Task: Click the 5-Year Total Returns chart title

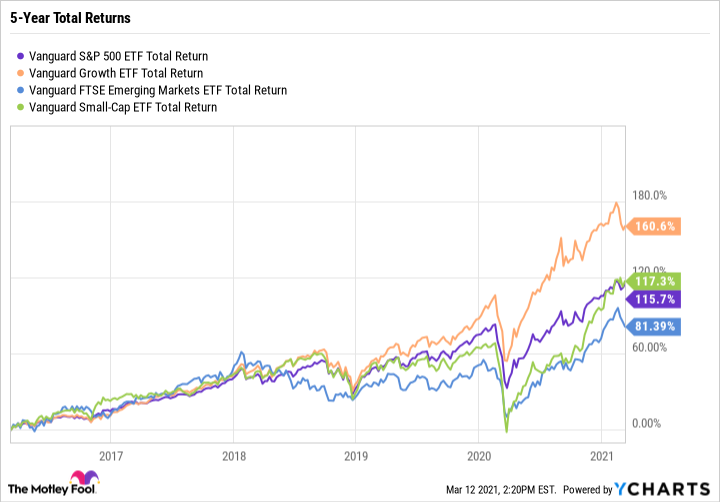Action: pos(70,18)
